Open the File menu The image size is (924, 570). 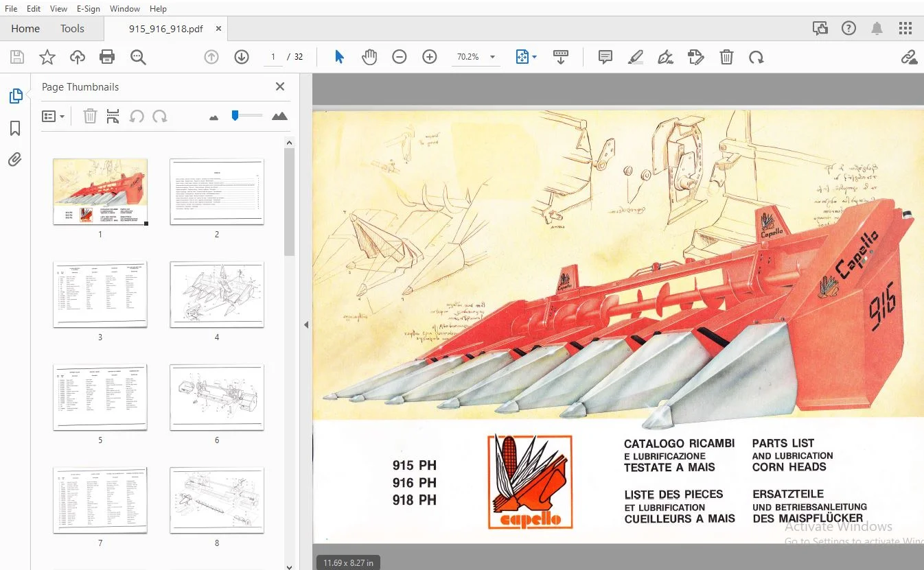11,8
